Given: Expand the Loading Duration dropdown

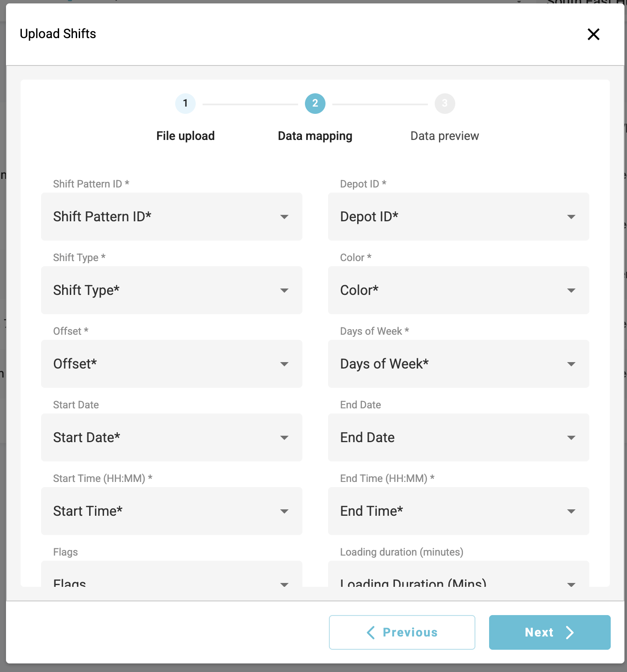Looking at the screenshot, I should coord(458,578).
